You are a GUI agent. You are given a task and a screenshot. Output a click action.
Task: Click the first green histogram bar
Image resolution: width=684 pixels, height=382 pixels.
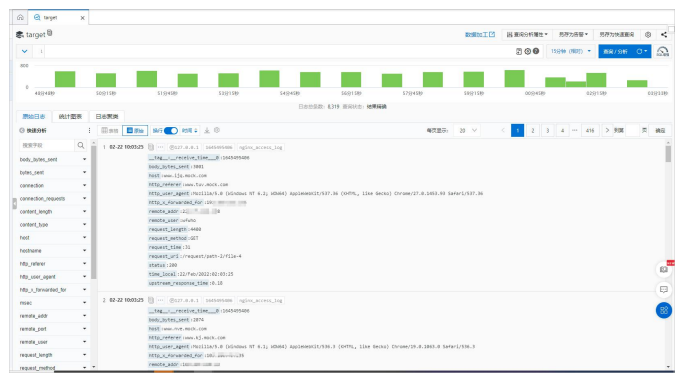coord(65,79)
